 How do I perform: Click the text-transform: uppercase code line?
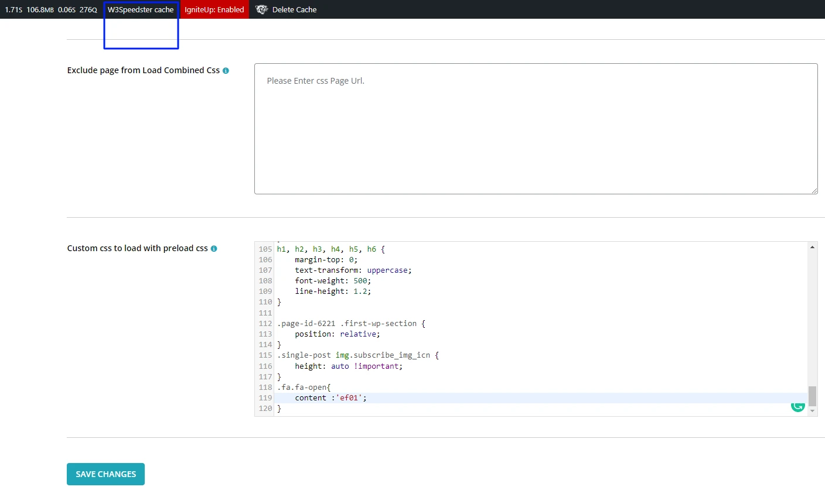tap(353, 270)
